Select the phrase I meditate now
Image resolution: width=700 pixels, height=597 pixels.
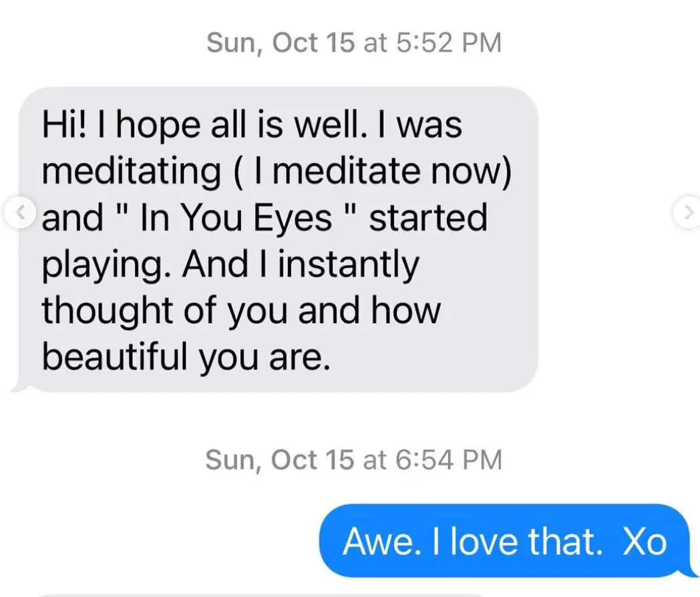tap(374, 170)
